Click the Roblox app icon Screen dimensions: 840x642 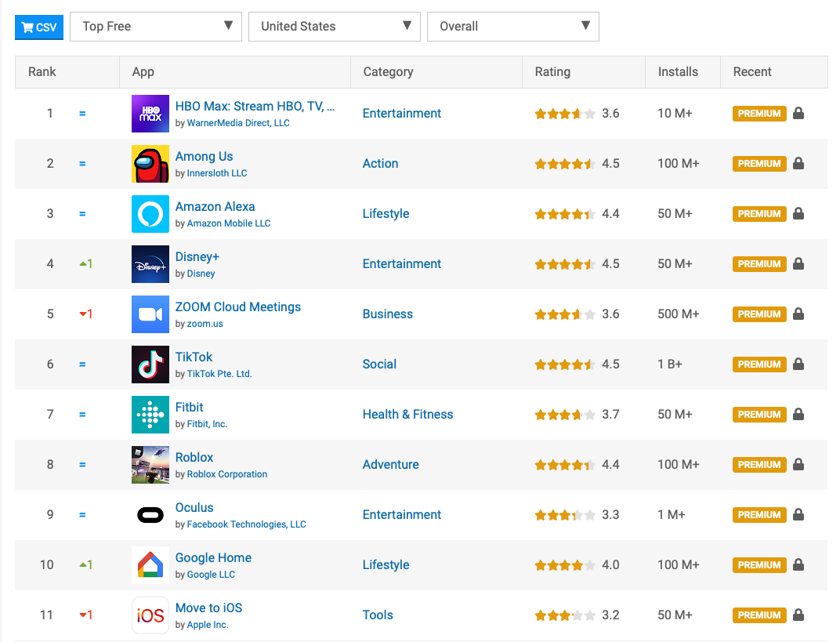(x=150, y=465)
